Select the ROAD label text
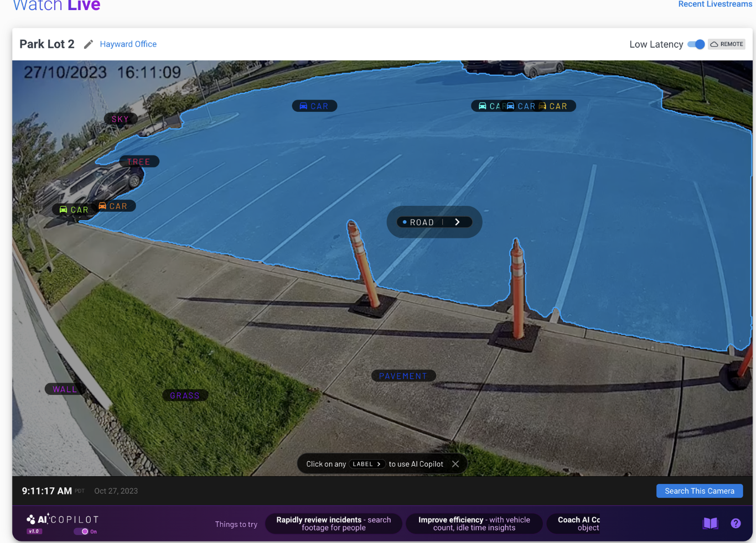 [x=422, y=222]
